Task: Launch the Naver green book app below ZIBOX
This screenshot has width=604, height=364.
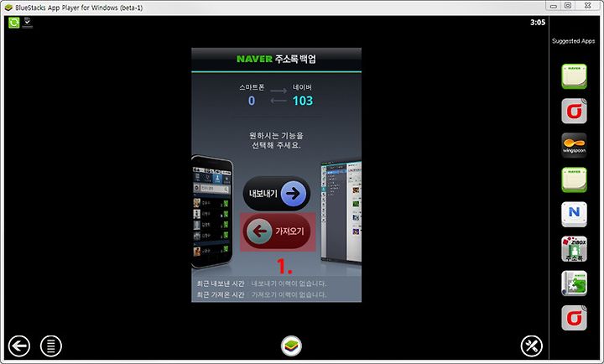Action: click(x=574, y=283)
